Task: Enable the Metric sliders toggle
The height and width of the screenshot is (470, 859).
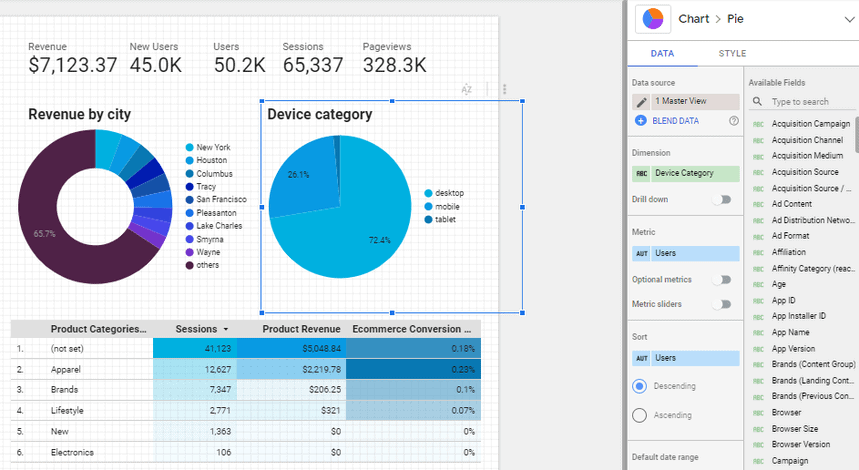Action: pyautogui.click(x=721, y=304)
